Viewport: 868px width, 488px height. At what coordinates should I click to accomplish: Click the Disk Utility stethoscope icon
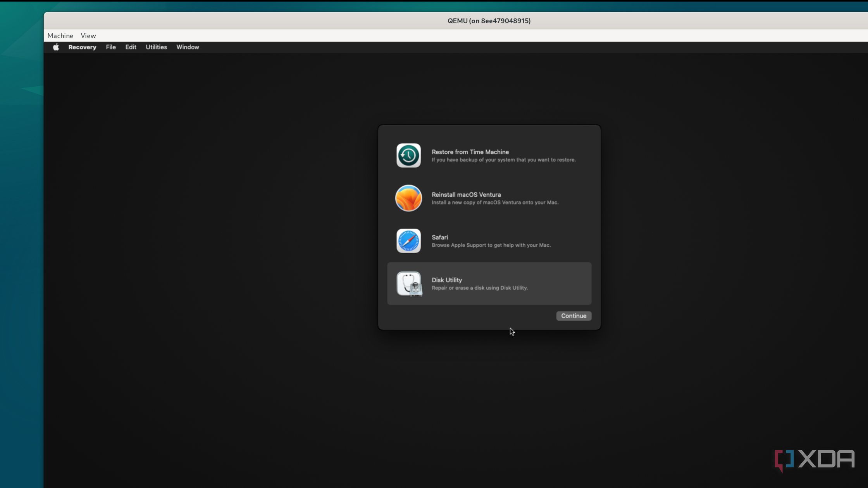[409, 284]
